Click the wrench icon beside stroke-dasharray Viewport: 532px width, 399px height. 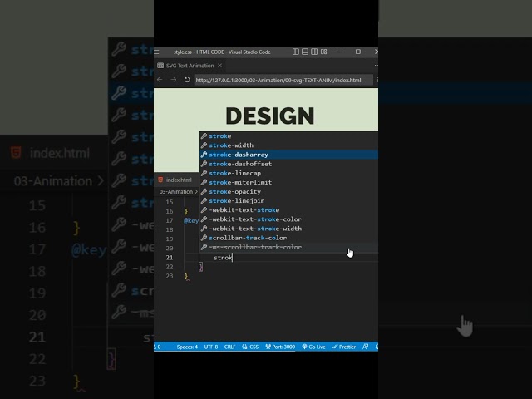204,155
